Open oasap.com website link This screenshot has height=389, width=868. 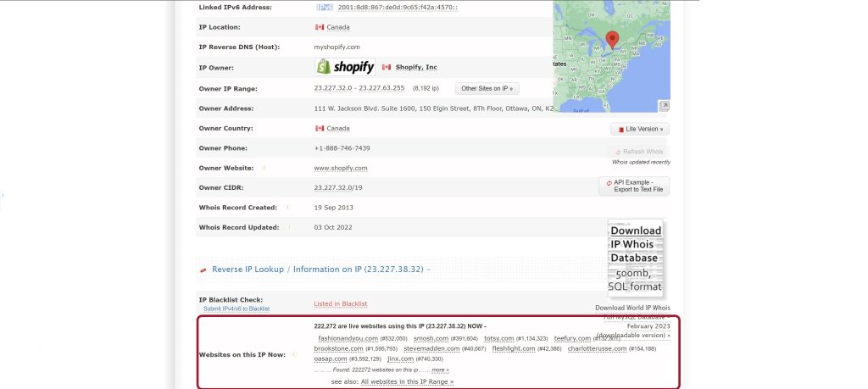331,359
